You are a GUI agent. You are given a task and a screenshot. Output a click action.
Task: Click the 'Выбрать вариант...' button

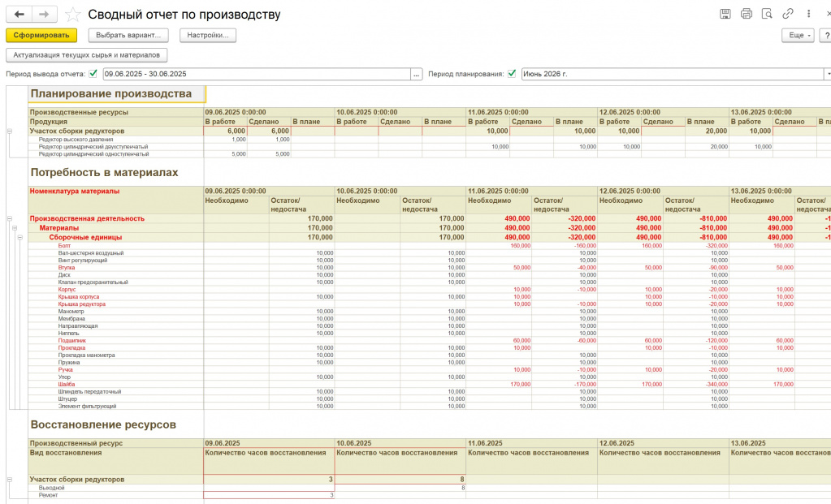click(128, 35)
